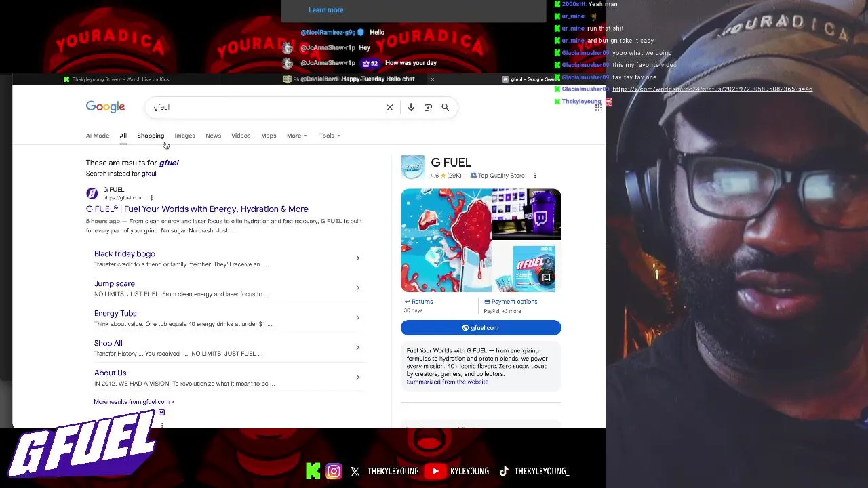Open the G FUEL knowledge panel logo
The height and width of the screenshot is (488, 868).
(x=412, y=167)
